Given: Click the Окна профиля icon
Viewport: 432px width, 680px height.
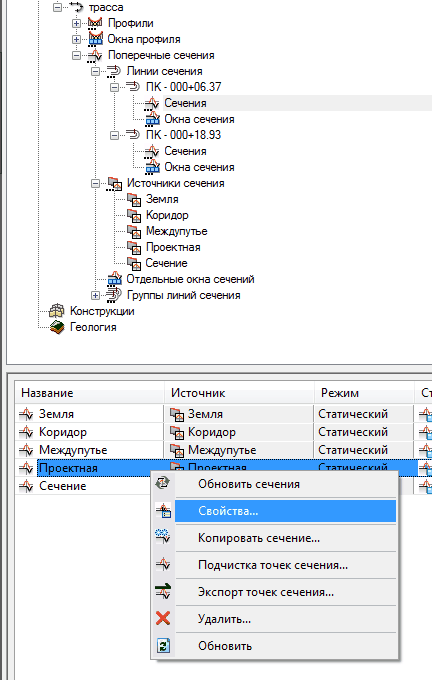Looking at the screenshot, I should (x=95, y=39).
